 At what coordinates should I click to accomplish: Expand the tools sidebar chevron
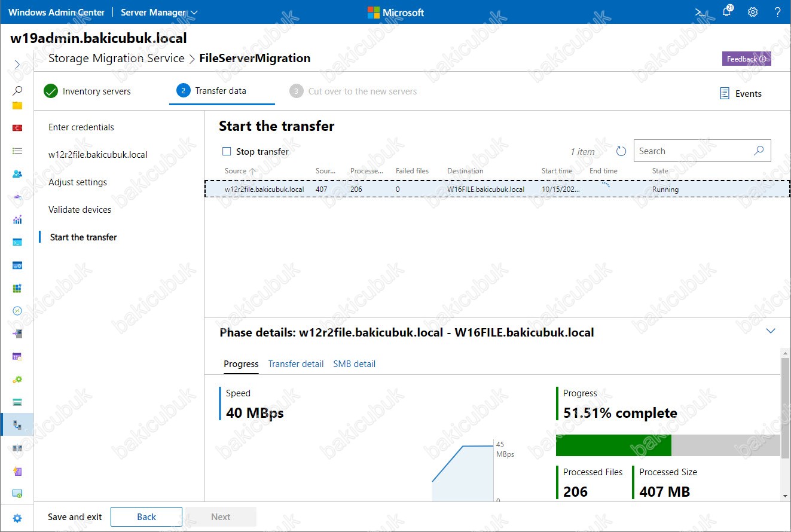tap(17, 65)
